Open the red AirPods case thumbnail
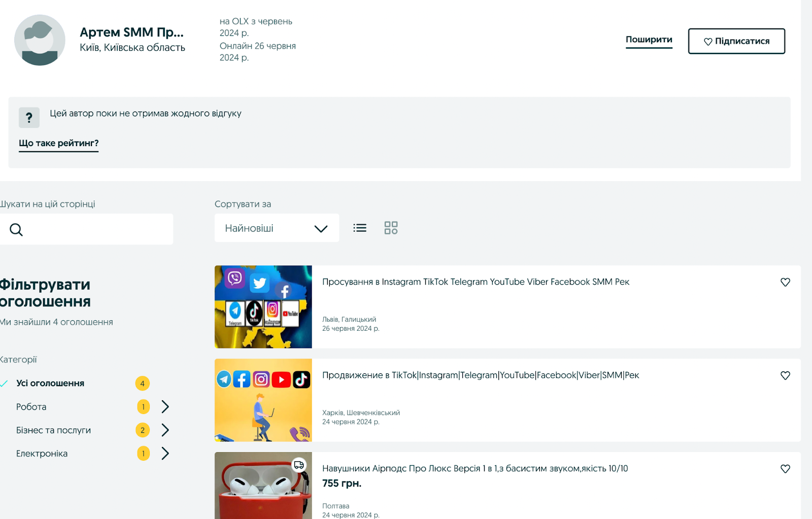The image size is (812, 519). (x=263, y=486)
